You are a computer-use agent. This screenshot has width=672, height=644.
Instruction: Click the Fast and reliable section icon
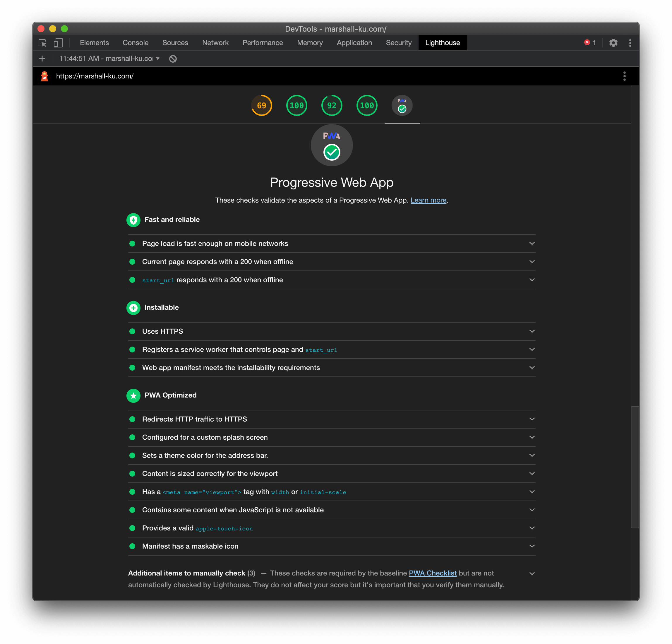(x=133, y=219)
